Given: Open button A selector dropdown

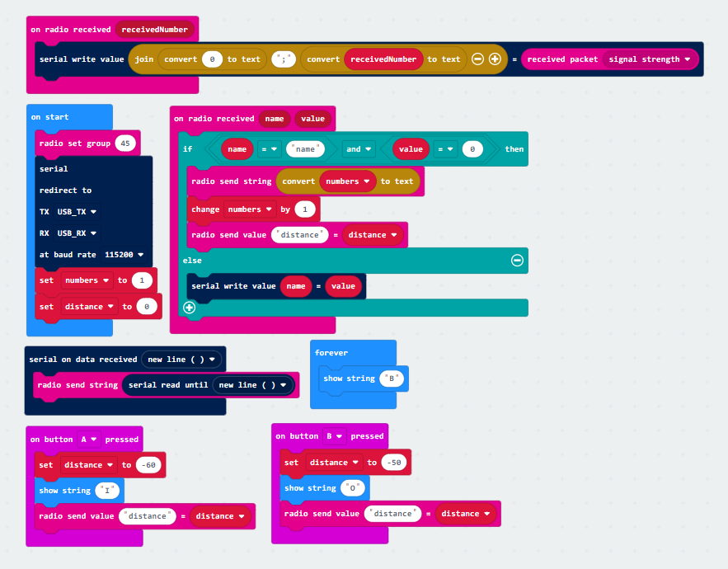Looking at the screenshot, I should pyautogui.click(x=88, y=439).
